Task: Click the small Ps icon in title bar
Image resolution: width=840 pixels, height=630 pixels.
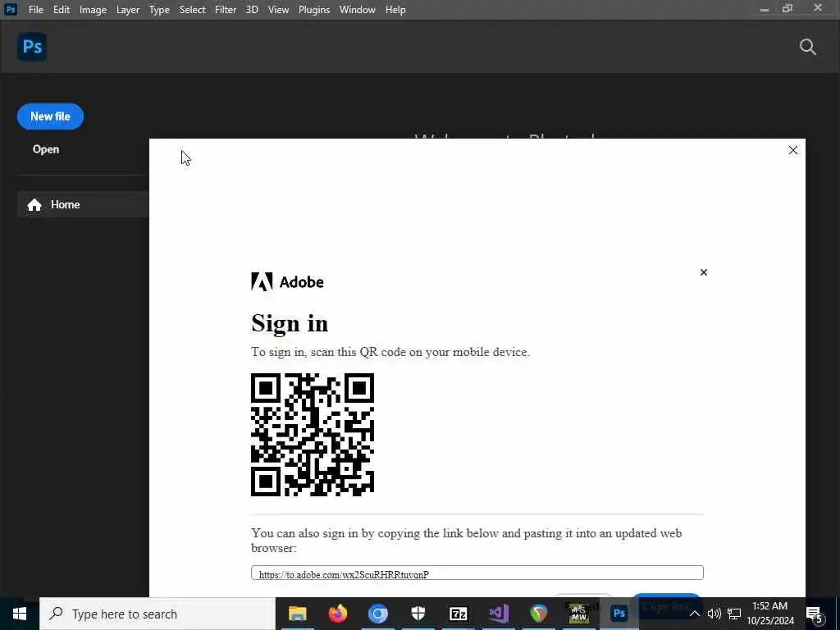Action: [x=11, y=9]
